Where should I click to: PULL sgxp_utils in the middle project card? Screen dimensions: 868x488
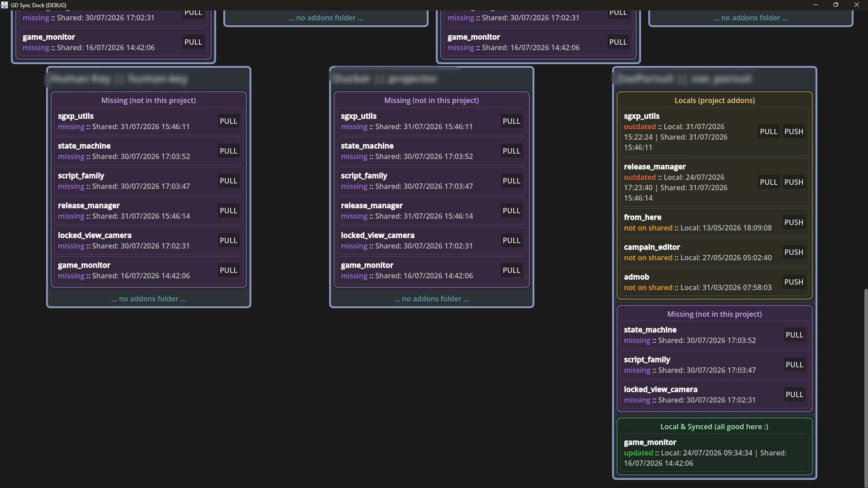click(x=511, y=121)
